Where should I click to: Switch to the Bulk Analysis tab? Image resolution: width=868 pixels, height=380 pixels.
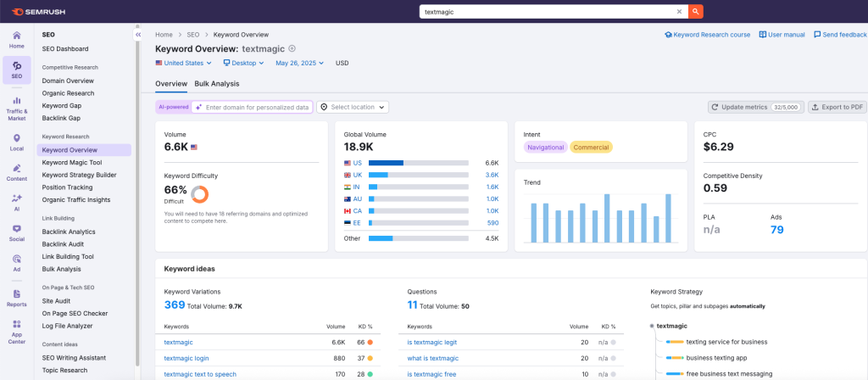pyautogui.click(x=217, y=84)
